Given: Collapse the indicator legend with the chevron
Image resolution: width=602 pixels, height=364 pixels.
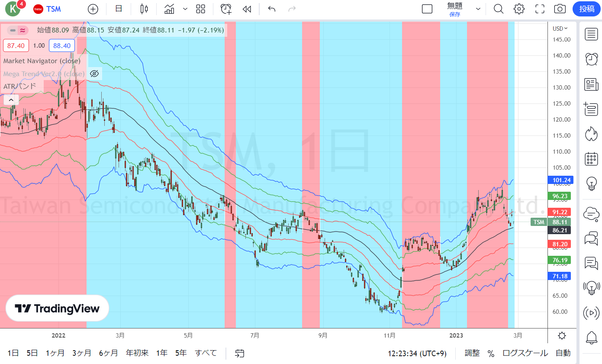Looking at the screenshot, I should [11, 100].
